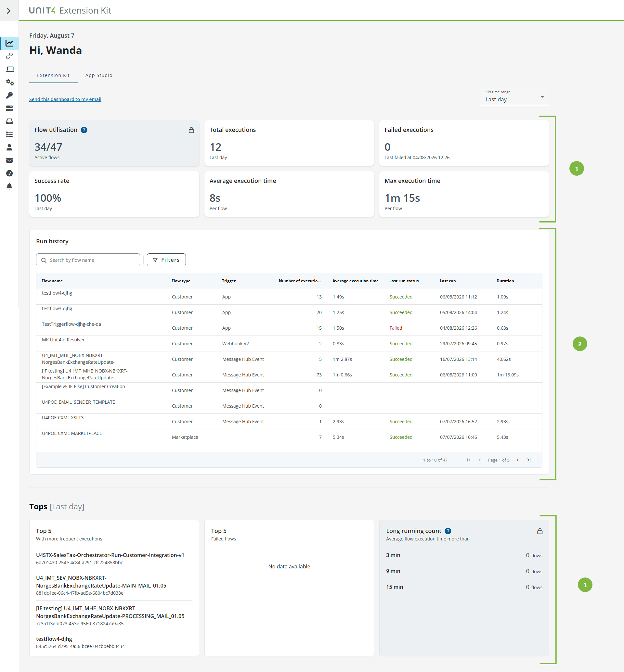This screenshot has height=672, width=624.
Task: Open the chain link sidebar icon
Action: [9, 56]
